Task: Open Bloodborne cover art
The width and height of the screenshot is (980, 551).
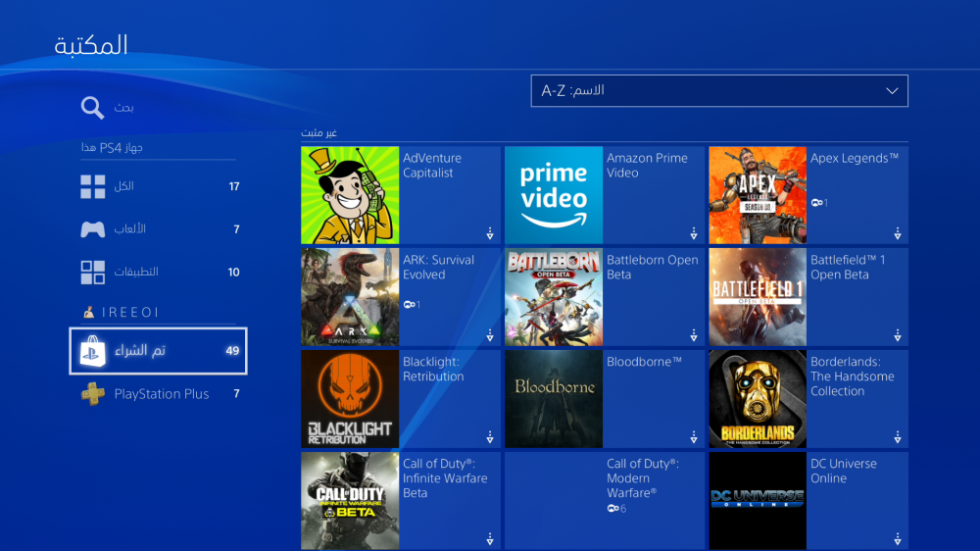Action: point(554,399)
